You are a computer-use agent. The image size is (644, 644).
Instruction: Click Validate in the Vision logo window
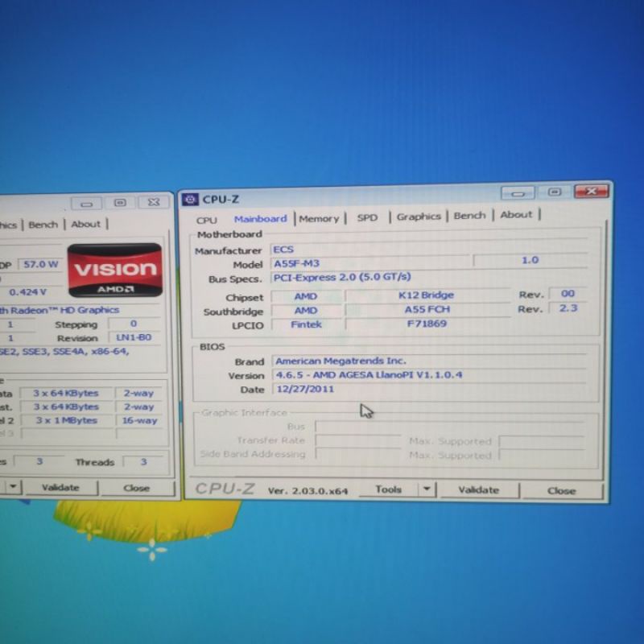click(60, 487)
